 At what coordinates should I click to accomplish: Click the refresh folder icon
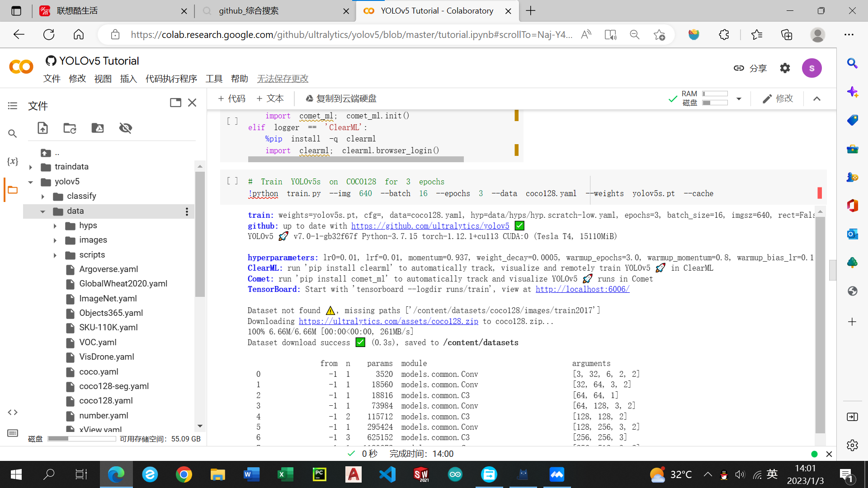(70, 128)
